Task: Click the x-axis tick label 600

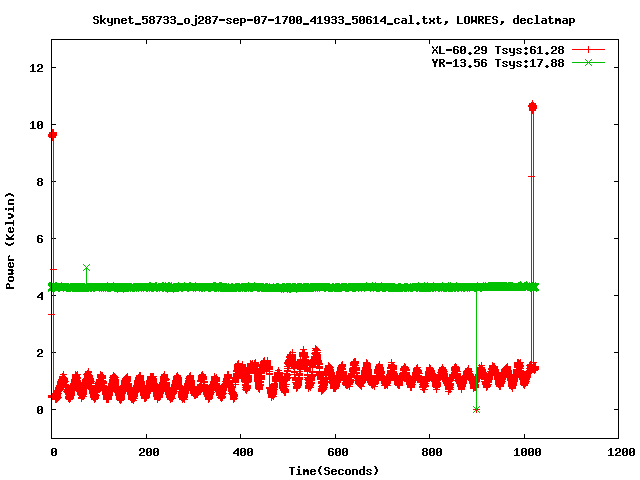Action: pos(338,452)
